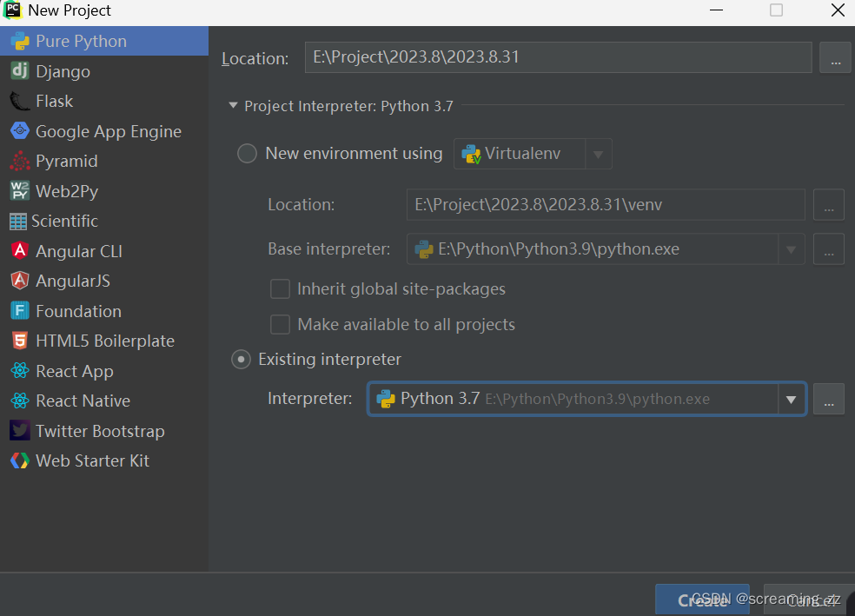The image size is (855, 616).
Task: Choose Pyramid project type
Action: (x=104, y=161)
